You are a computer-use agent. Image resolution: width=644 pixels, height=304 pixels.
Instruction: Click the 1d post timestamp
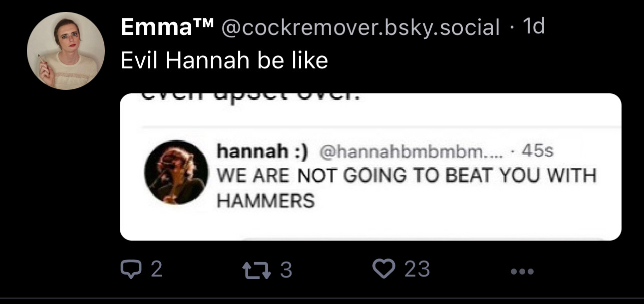[x=533, y=26]
